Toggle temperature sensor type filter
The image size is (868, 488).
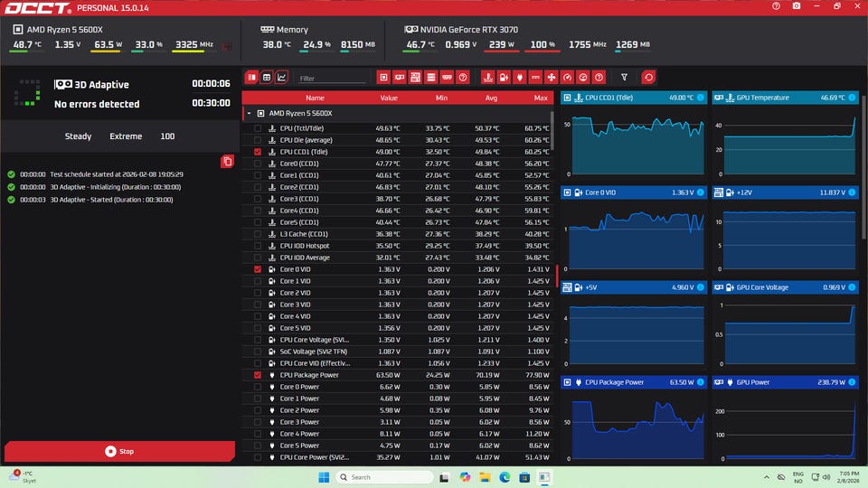point(487,78)
